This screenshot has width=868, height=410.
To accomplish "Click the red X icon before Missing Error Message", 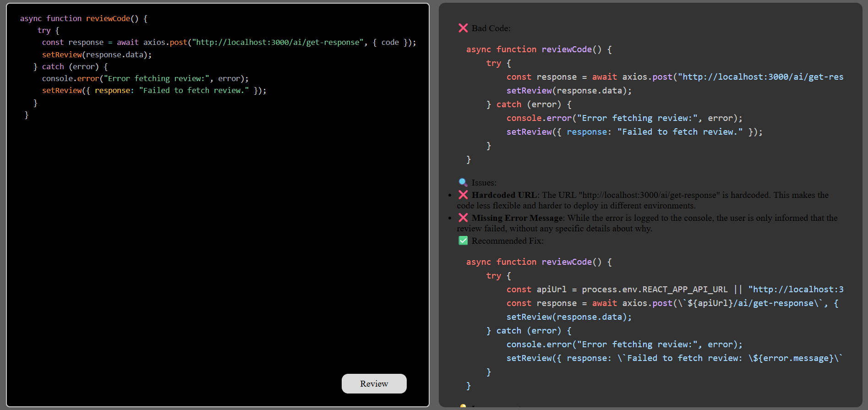I will tap(463, 218).
